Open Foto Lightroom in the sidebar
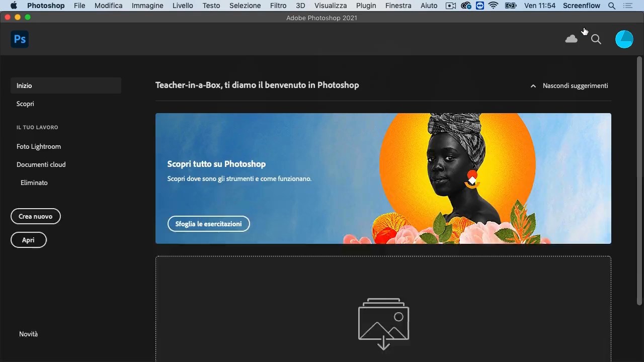Image resolution: width=644 pixels, height=362 pixels. [x=39, y=146]
